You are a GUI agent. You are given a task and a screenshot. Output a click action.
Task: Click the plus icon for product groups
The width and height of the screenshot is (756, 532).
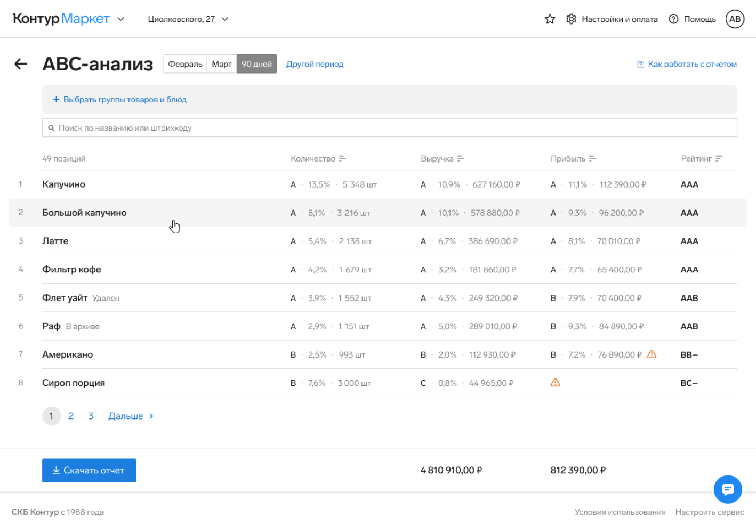[56, 100]
